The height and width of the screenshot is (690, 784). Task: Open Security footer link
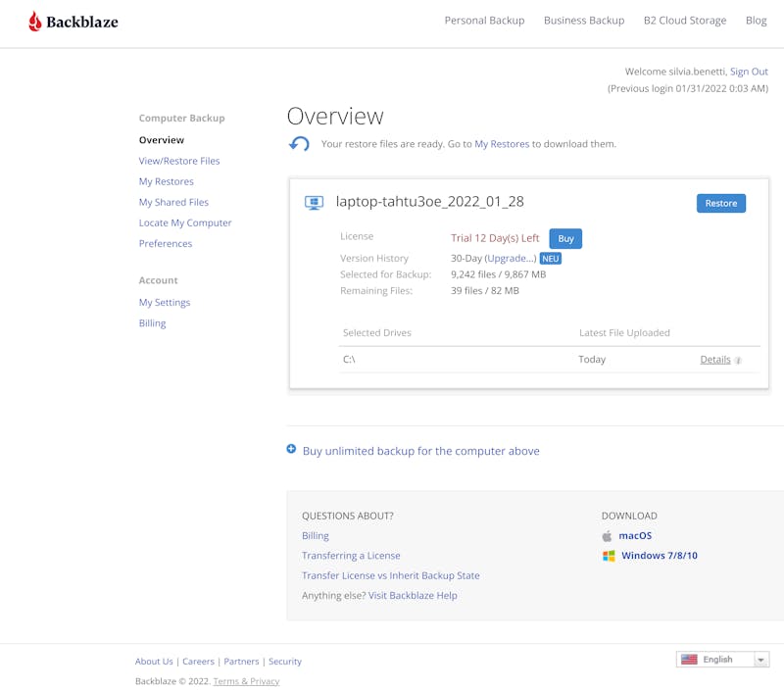point(285,662)
